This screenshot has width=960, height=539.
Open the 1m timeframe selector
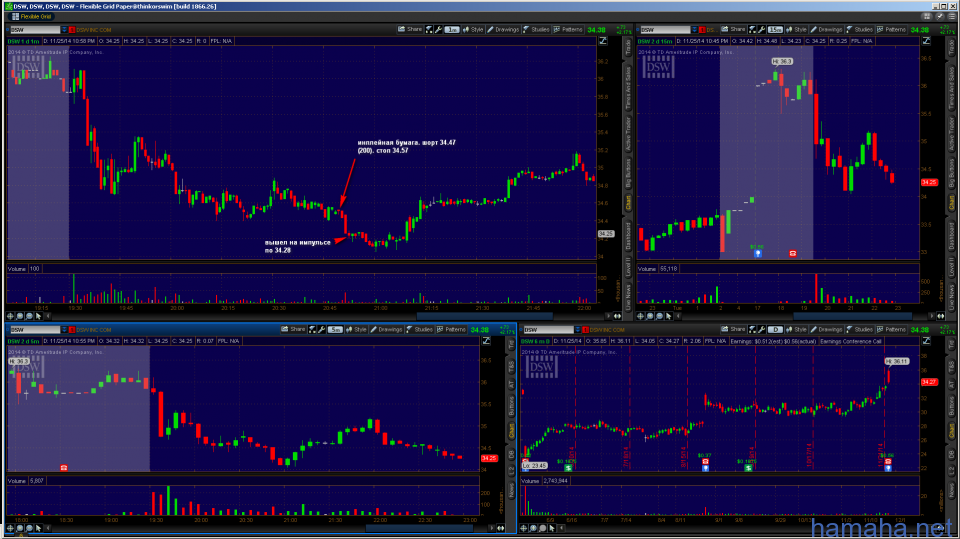[x=452, y=29]
